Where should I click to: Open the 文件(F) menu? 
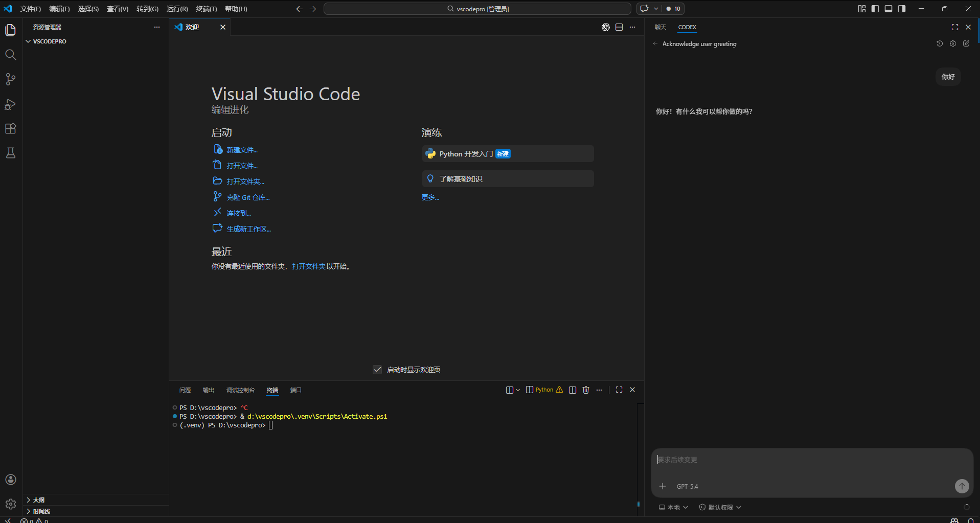31,9
